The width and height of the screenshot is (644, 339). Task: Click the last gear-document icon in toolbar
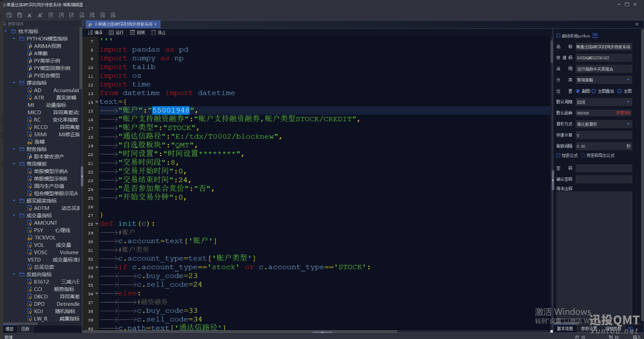tap(113, 15)
